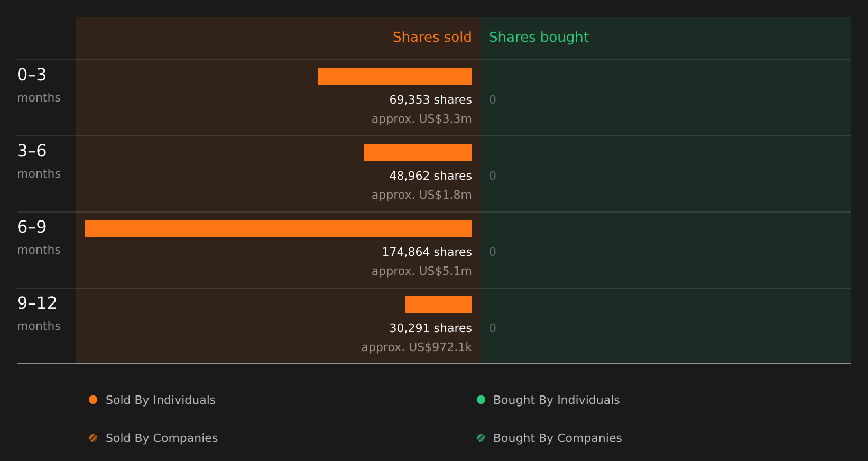Click the 0 bought value in 3–6 months row

493,176
